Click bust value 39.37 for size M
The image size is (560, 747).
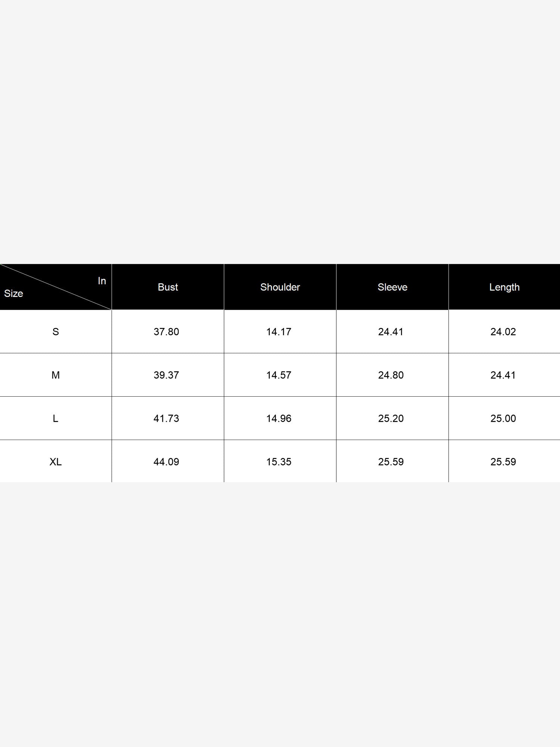[166, 375]
